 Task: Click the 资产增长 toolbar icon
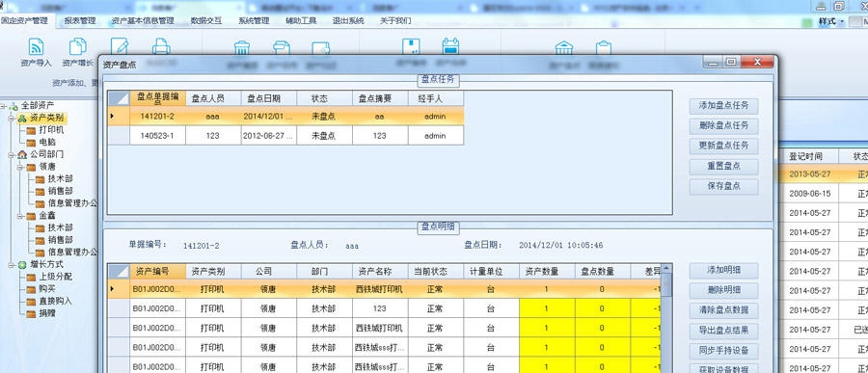77,47
